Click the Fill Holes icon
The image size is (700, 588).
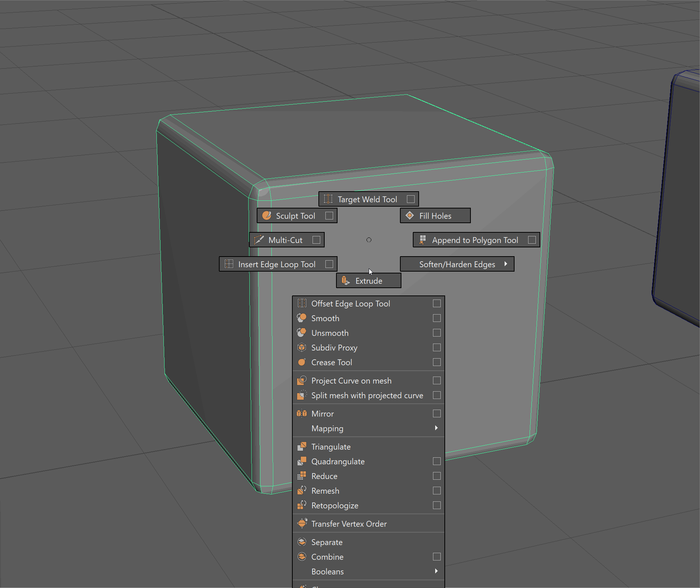(x=409, y=215)
